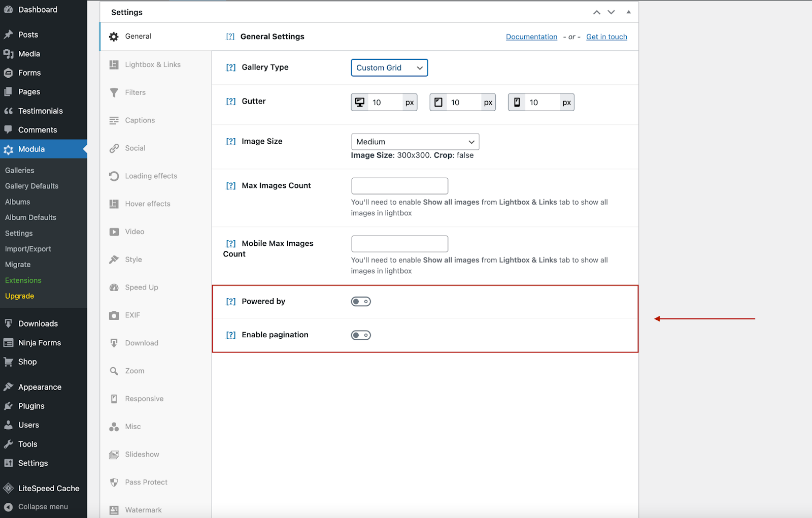Click the Modula gear icon in sidebar

[8, 149]
